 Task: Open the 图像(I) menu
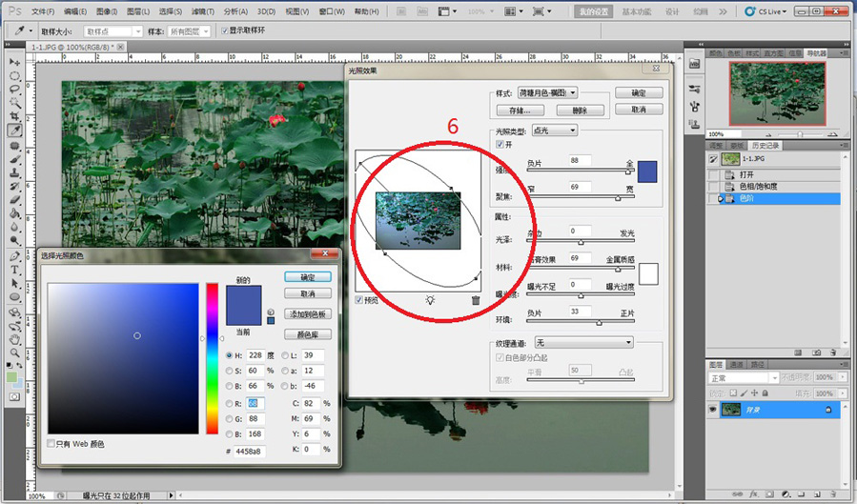click(107, 11)
